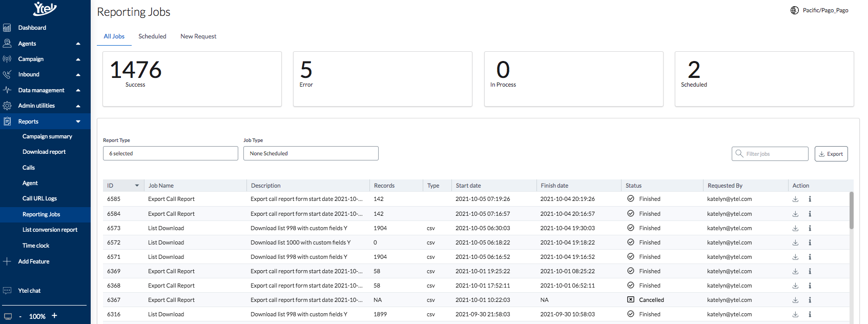
Task: Open Agent report
Action: (x=30, y=183)
